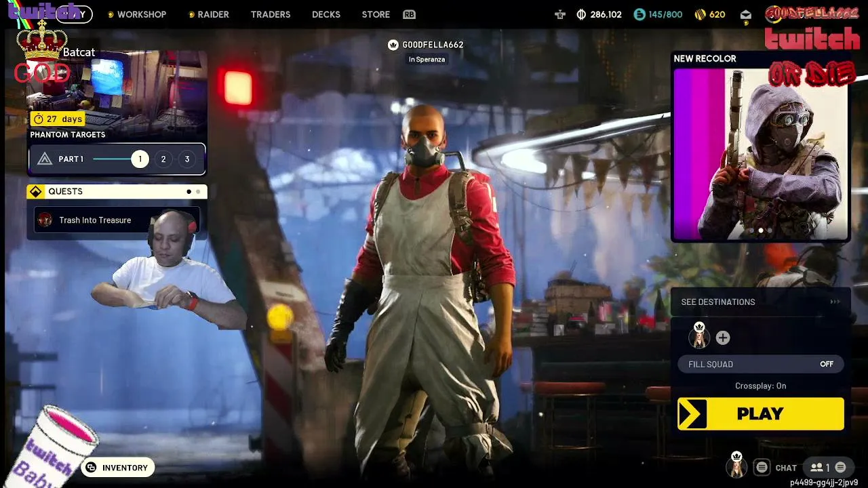Screen dimensions: 868x488
Task: Open the mail inbox icon
Action: pyautogui.click(x=746, y=14)
